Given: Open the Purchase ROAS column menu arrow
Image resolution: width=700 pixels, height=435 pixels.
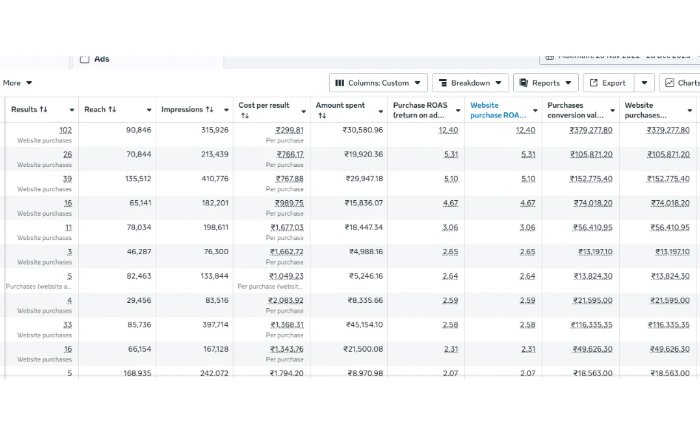Looking at the screenshot, I should [x=458, y=110].
